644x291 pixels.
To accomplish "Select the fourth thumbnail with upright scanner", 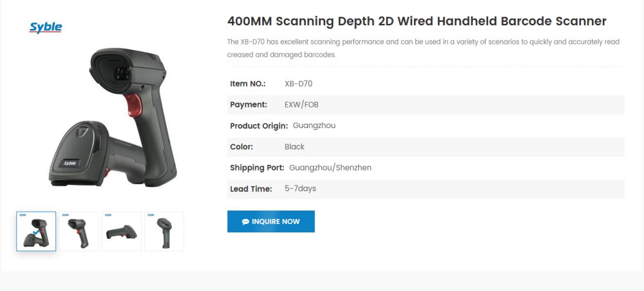I will 164,231.
